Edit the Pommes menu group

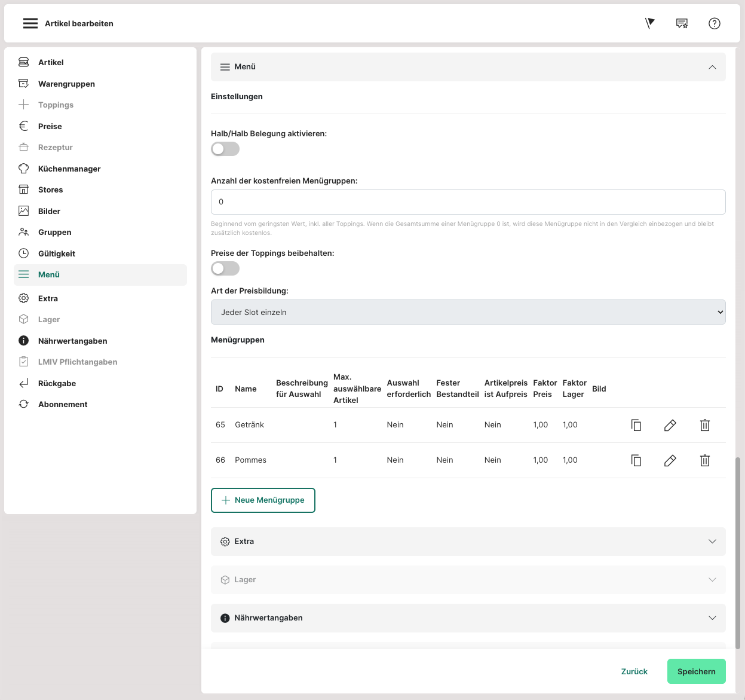[670, 460]
